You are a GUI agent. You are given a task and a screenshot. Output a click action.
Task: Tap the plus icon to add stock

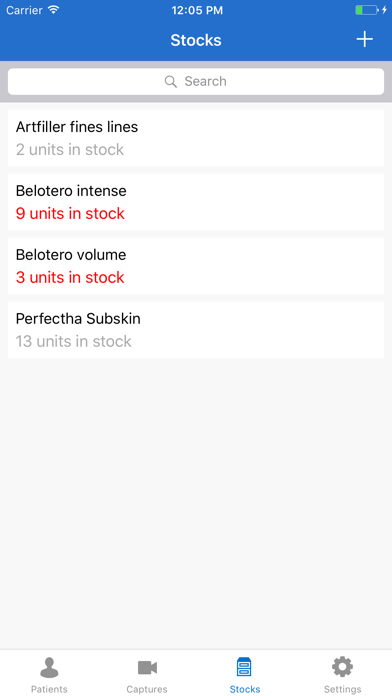[364, 40]
